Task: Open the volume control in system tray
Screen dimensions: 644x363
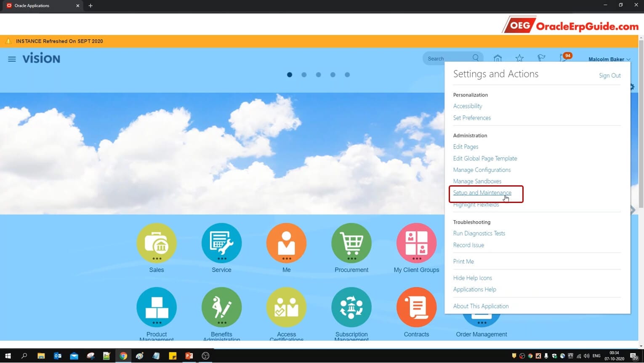Action: tap(587, 356)
